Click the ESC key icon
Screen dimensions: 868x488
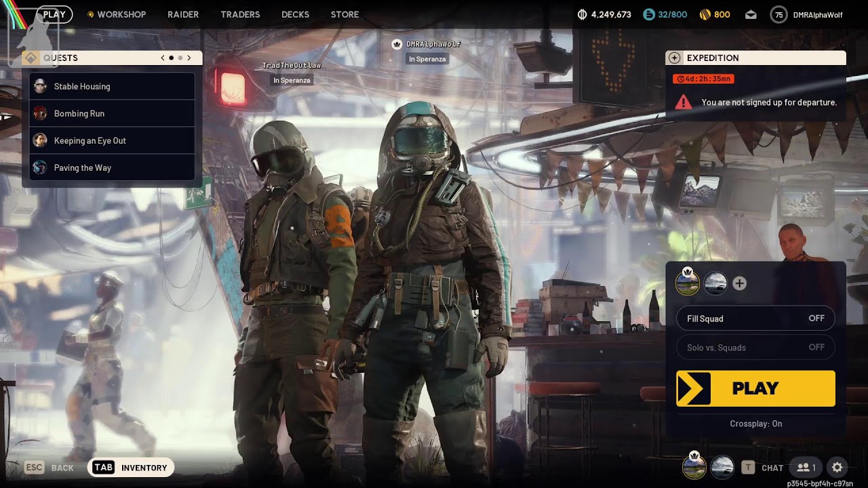coord(35,468)
